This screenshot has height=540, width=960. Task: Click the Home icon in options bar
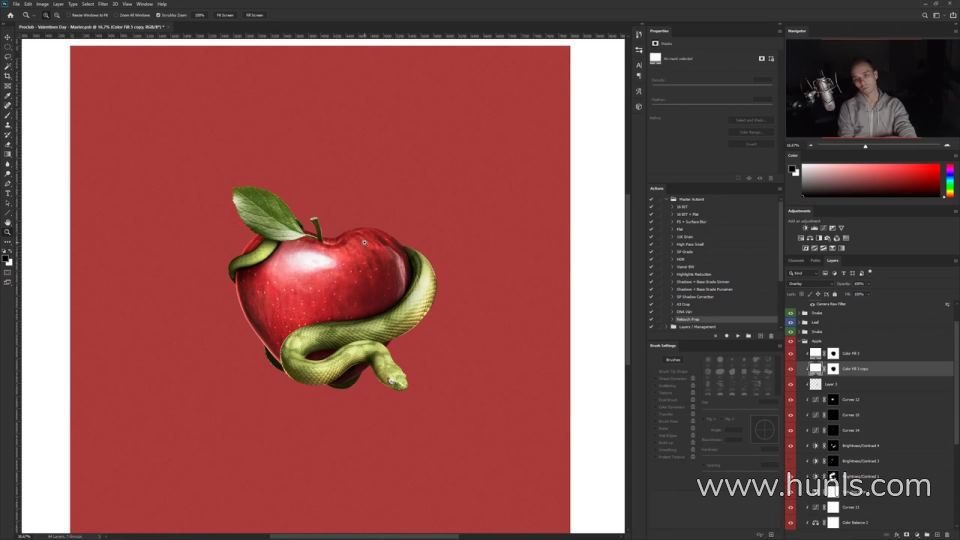10,15
